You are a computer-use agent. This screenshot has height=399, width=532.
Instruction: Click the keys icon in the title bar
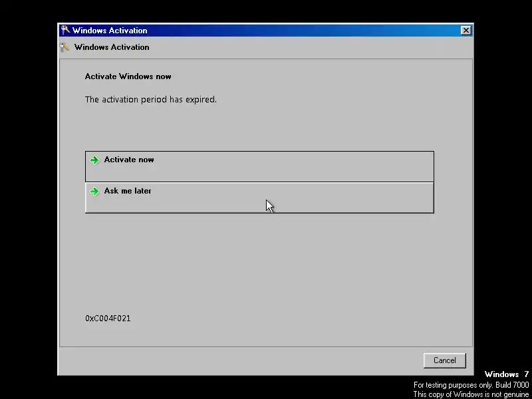tap(65, 30)
